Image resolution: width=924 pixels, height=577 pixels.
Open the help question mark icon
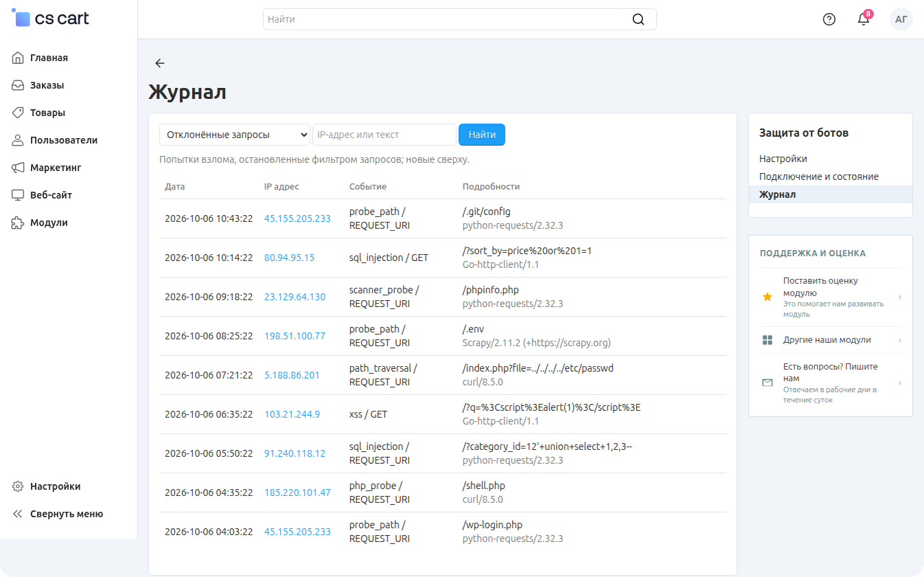[829, 19]
